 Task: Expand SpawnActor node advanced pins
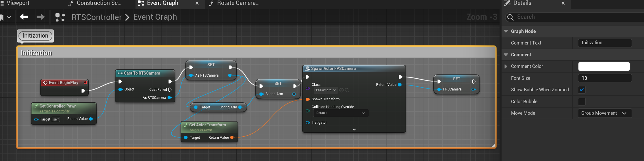click(354, 129)
